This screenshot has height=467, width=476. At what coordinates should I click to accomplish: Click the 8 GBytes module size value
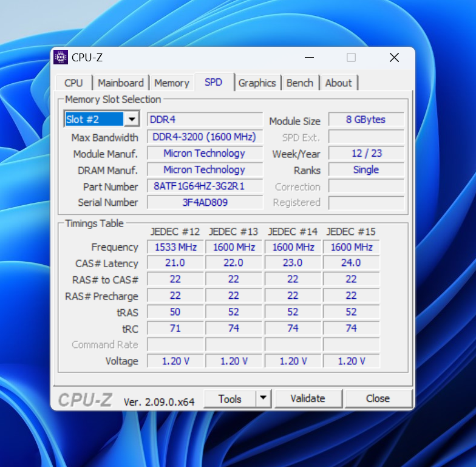[x=366, y=119]
